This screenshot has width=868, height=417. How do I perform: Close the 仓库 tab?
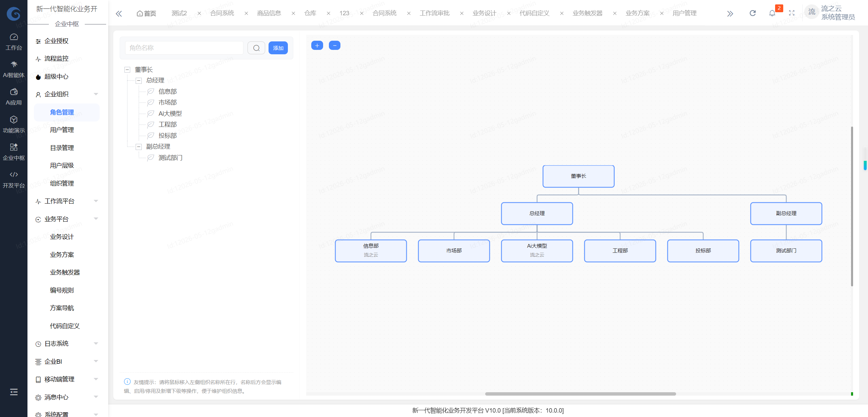[329, 14]
